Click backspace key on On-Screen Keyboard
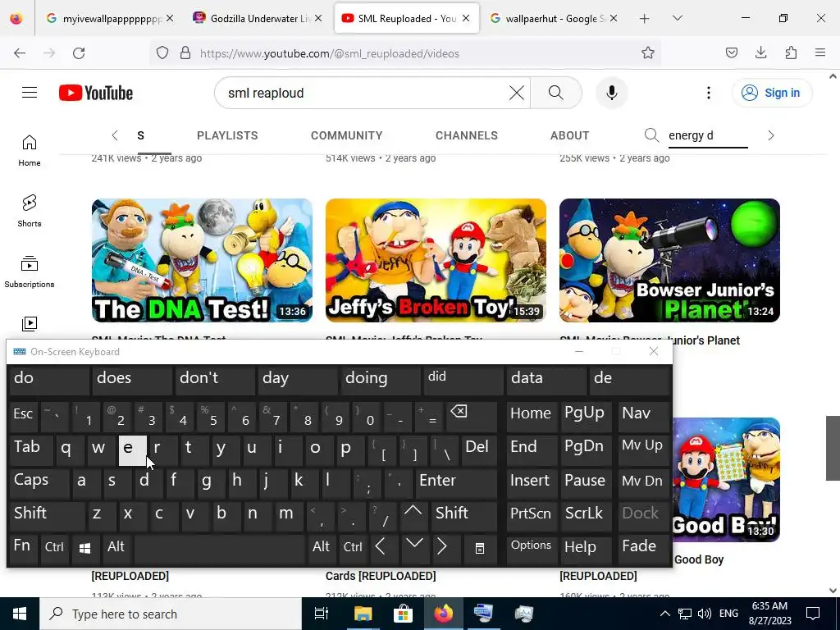This screenshot has height=630, width=840. (x=473, y=416)
